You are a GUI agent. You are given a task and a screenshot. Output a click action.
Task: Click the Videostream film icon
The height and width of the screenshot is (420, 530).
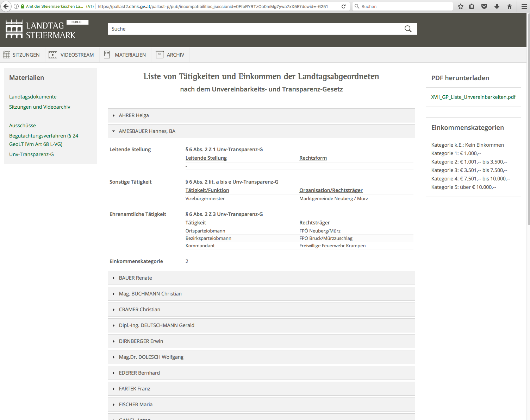53,55
